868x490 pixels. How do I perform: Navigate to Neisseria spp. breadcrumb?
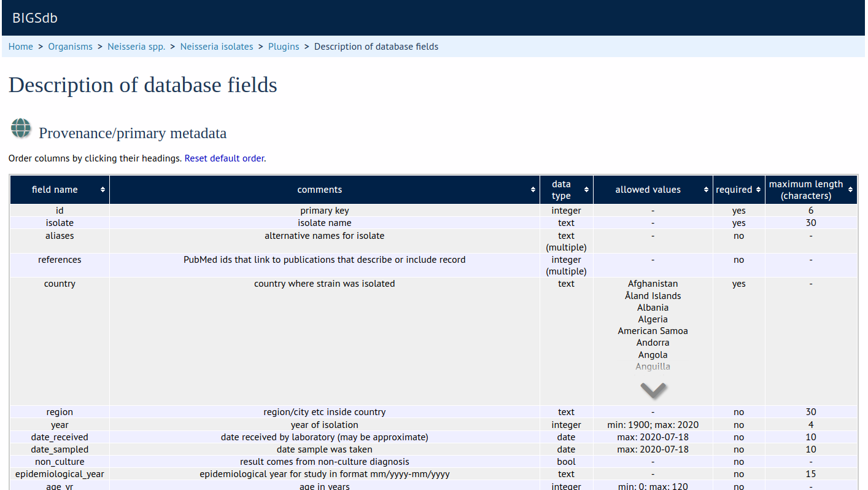pyautogui.click(x=136, y=47)
